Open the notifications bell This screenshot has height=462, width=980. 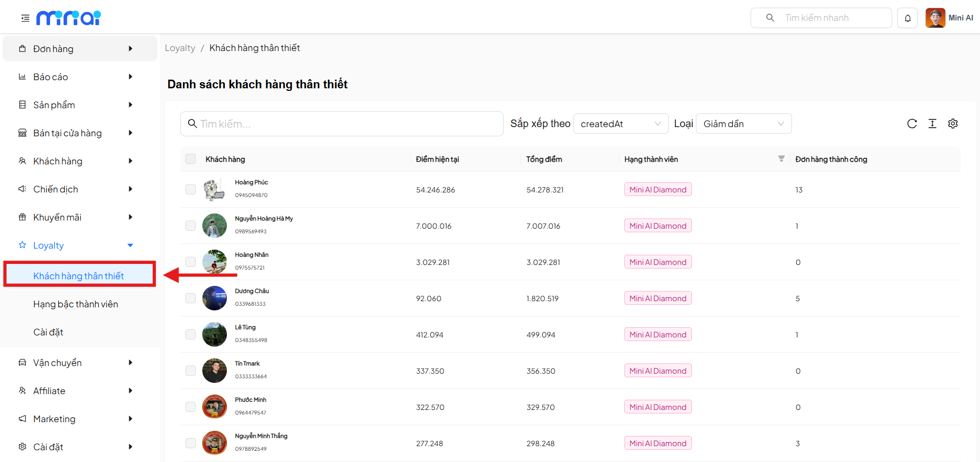point(907,18)
